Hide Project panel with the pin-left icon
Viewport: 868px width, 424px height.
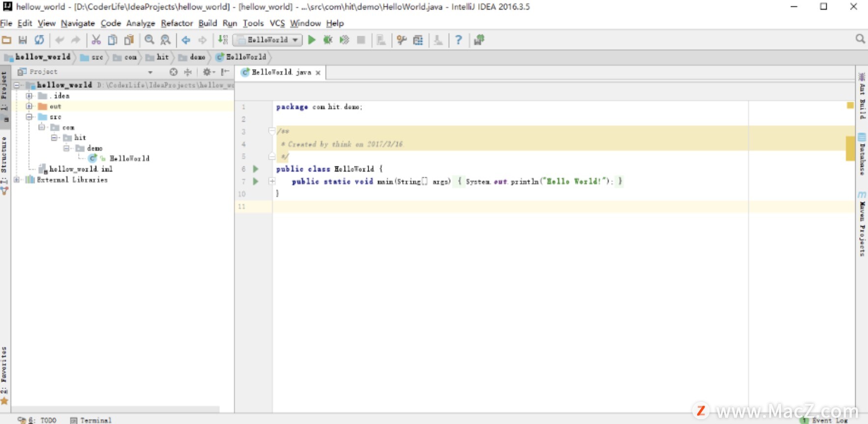coord(225,72)
